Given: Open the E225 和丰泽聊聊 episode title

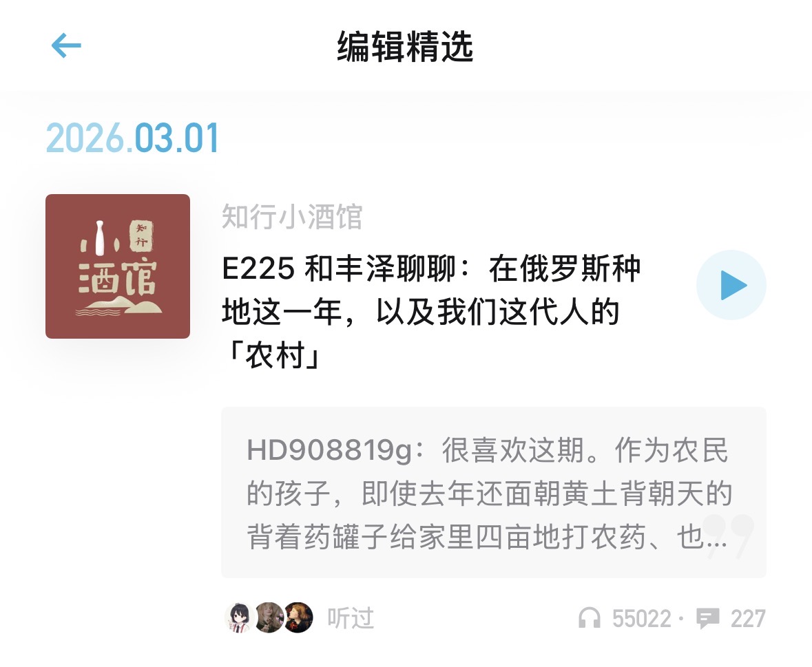Looking at the screenshot, I should point(431,312).
